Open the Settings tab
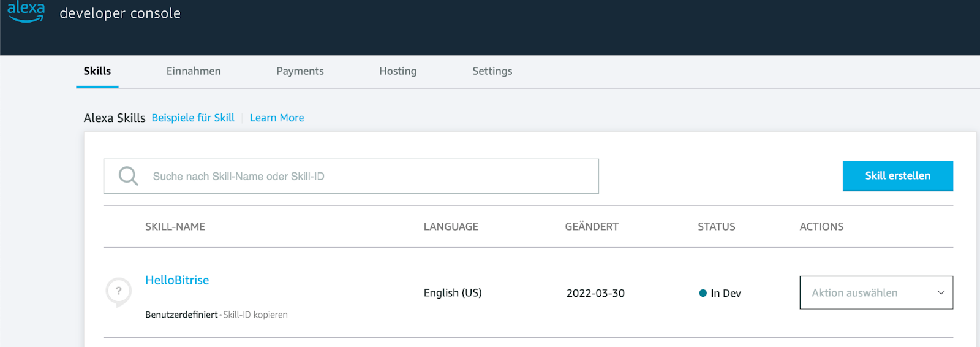Viewport: 980px width, 347px height. (x=492, y=71)
